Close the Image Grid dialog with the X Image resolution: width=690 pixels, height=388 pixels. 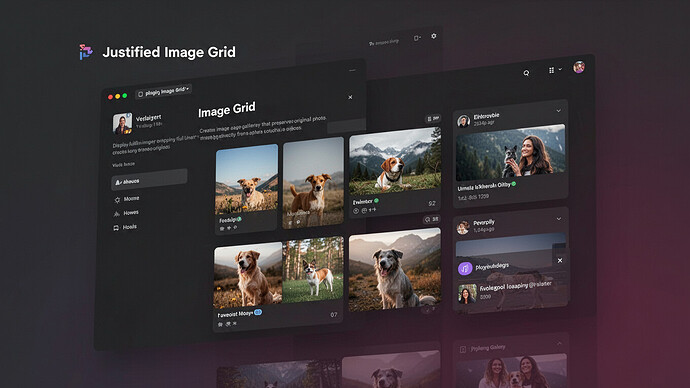[350, 97]
